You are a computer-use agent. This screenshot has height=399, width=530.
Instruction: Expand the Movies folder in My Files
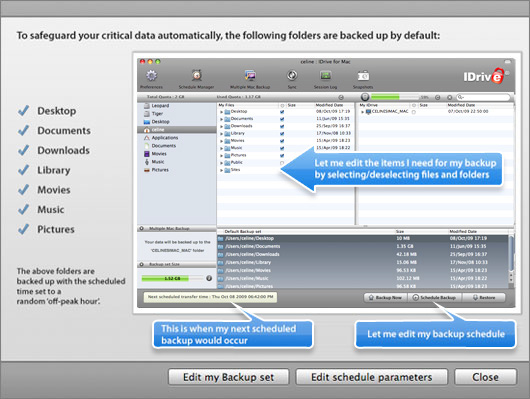pos(221,141)
